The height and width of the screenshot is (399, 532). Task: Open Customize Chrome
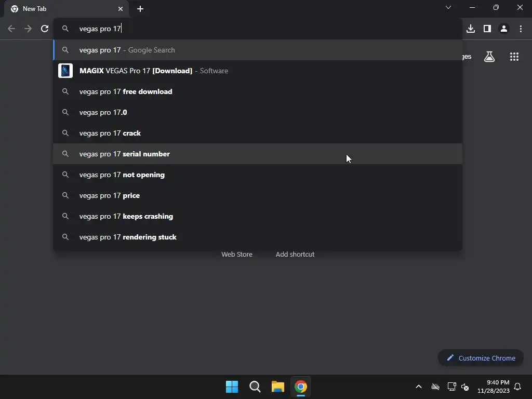click(x=481, y=358)
